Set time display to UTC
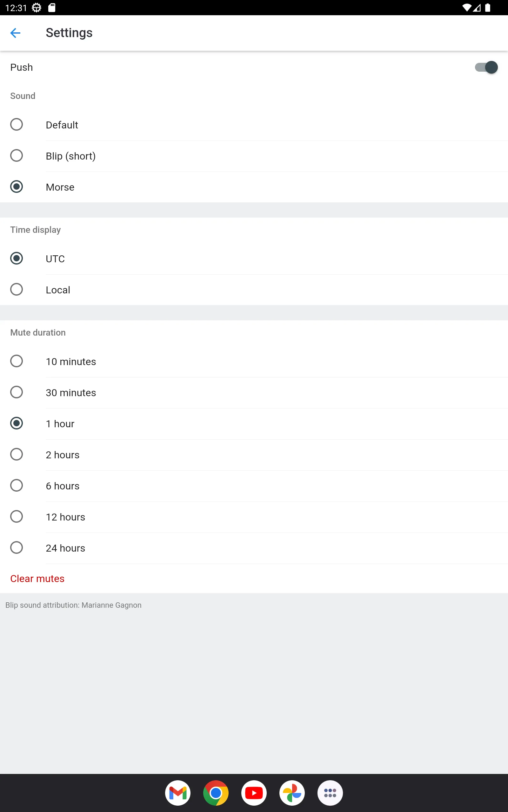508x812 pixels. (x=17, y=259)
